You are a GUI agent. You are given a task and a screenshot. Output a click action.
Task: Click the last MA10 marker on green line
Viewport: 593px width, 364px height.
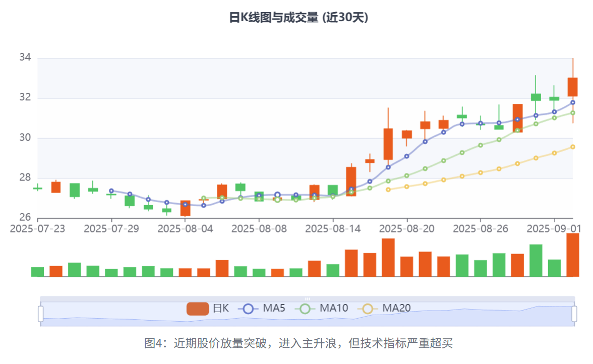(x=573, y=113)
